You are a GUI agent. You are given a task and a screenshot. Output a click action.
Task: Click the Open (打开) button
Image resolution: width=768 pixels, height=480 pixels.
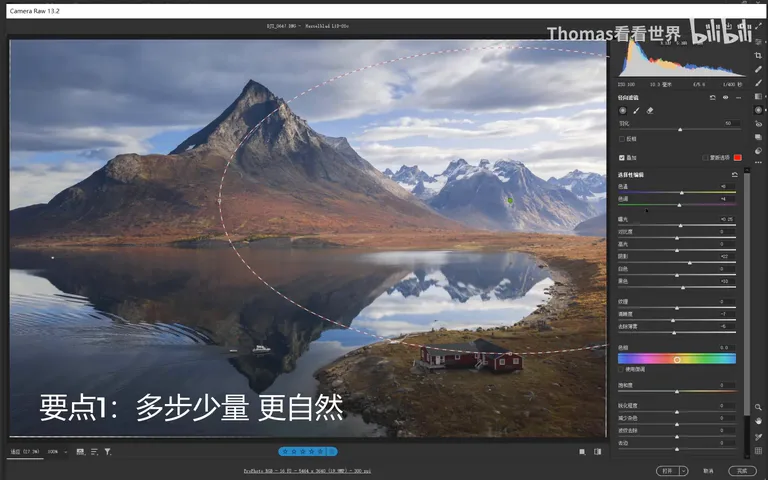[668, 471]
